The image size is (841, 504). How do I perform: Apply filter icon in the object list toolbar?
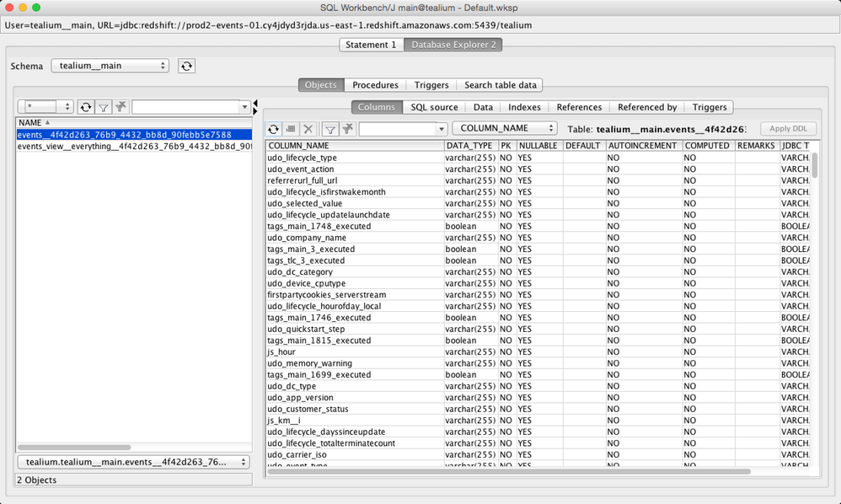(103, 107)
